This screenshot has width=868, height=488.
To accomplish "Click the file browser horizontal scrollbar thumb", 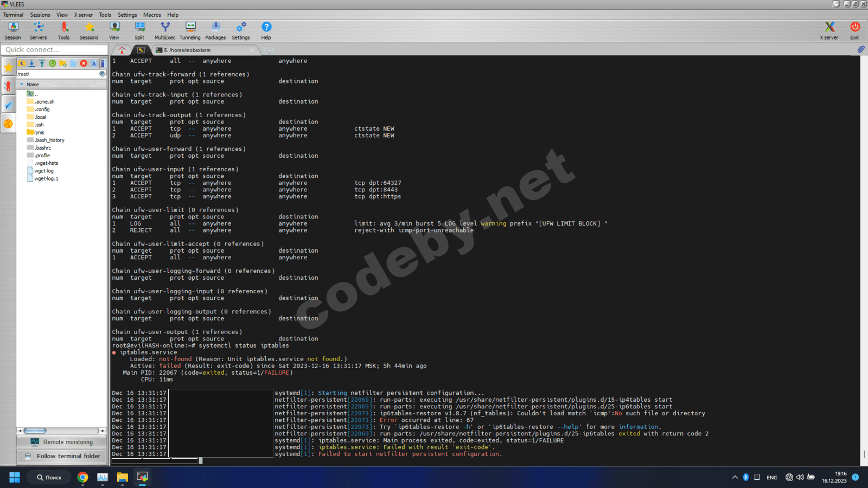I will 35,431.
